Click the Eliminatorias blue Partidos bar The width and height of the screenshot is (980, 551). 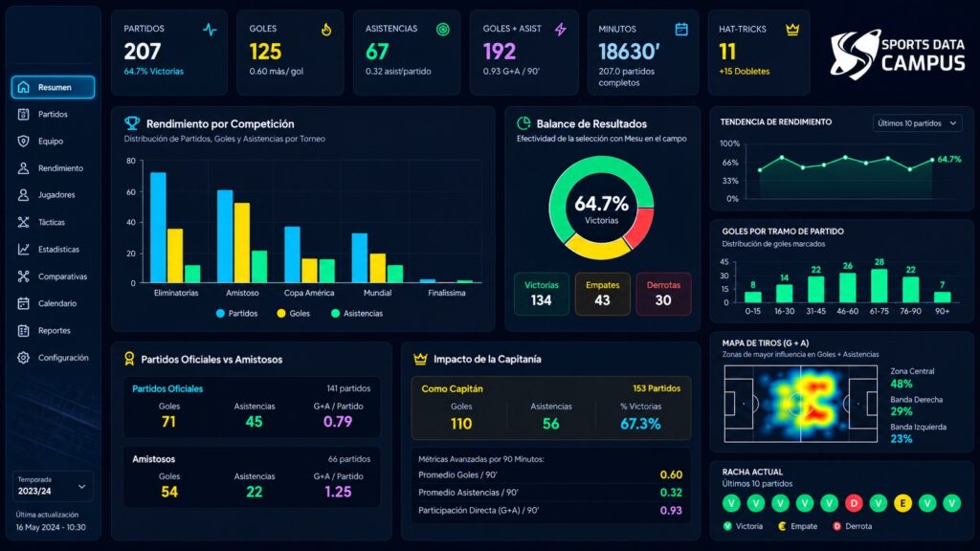[158, 228]
